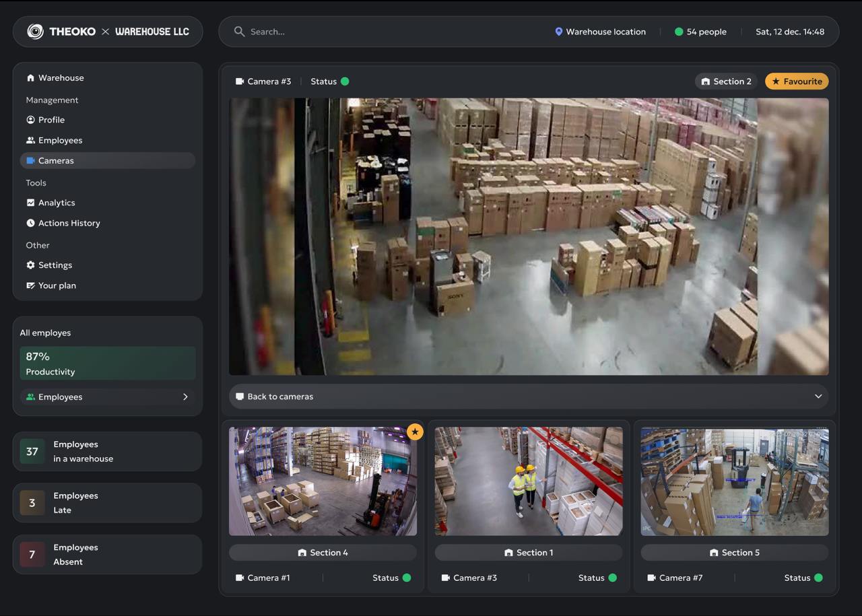862x616 pixels.
Task: Go to Profile in sidebar
Action: [108, 120]
